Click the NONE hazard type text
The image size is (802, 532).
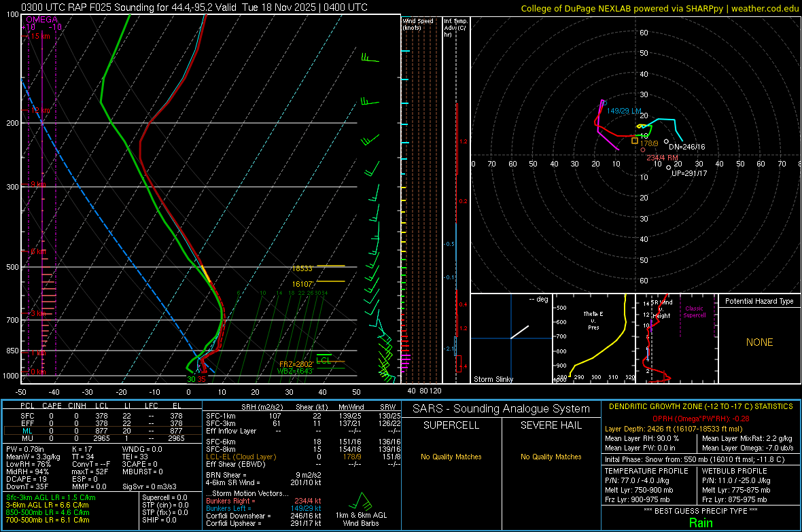coord(760,342)
